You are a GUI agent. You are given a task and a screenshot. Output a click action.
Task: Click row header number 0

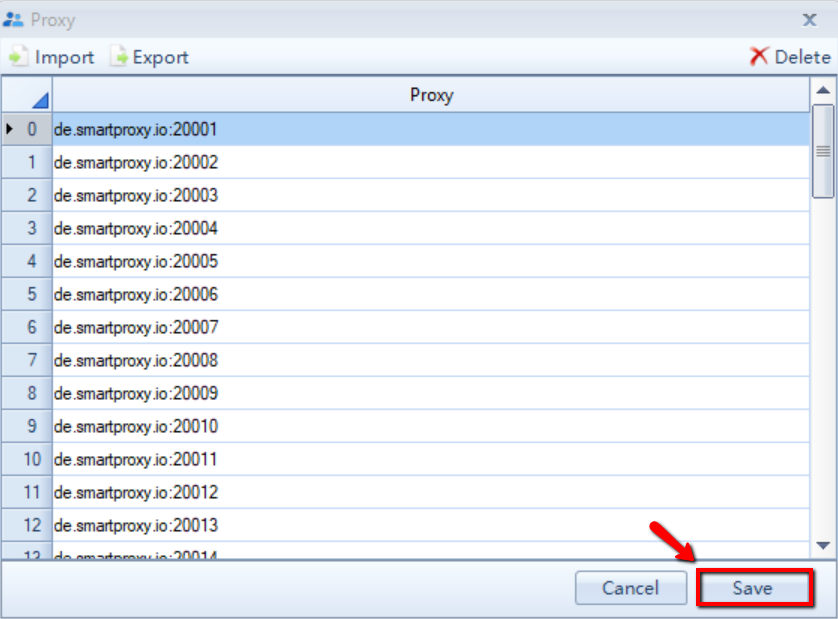point(27,129)
